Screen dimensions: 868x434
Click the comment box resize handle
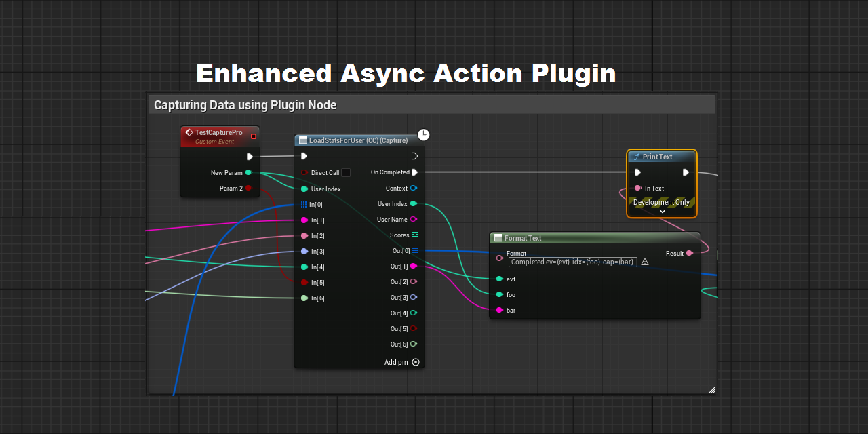(712, 389)
